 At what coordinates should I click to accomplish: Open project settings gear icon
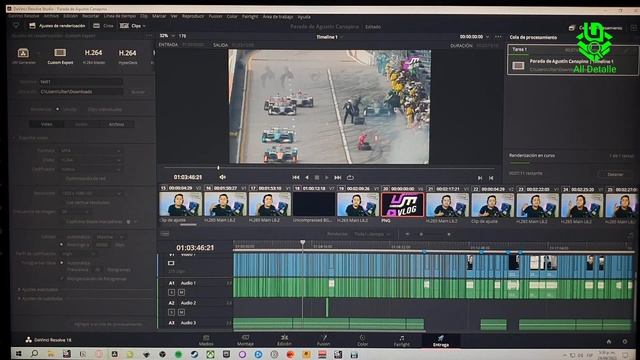point(624,341)
